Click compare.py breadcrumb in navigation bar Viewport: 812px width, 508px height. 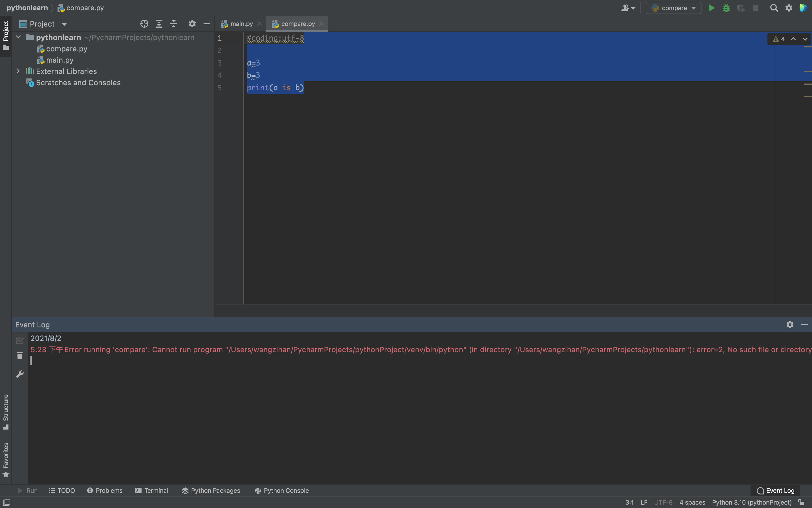click(x=81, y=8)
